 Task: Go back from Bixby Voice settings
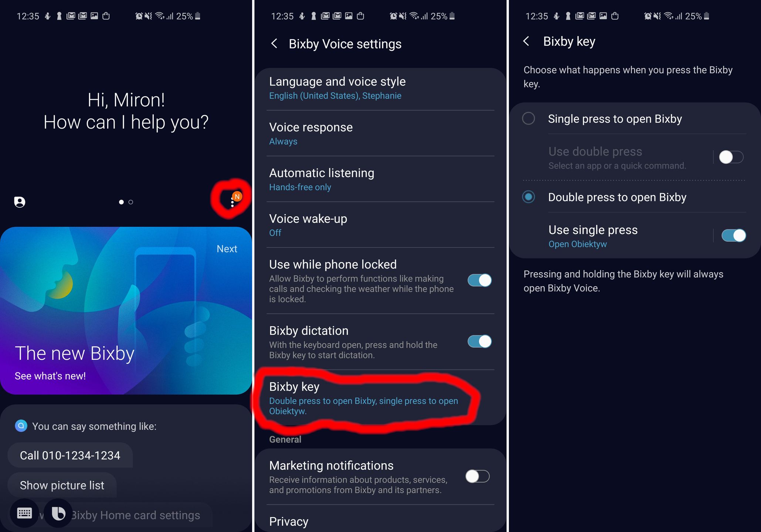[x=274, y=44]
